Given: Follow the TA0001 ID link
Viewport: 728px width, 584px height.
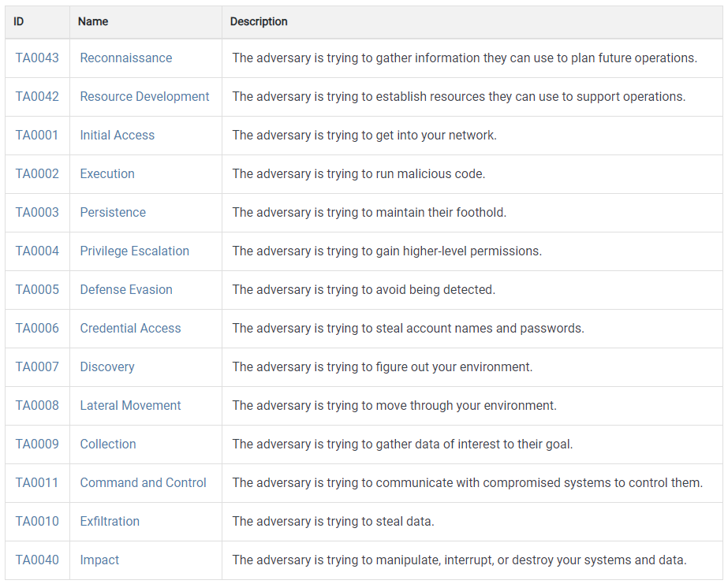Looking at the screenshot, I should (37, 135).
